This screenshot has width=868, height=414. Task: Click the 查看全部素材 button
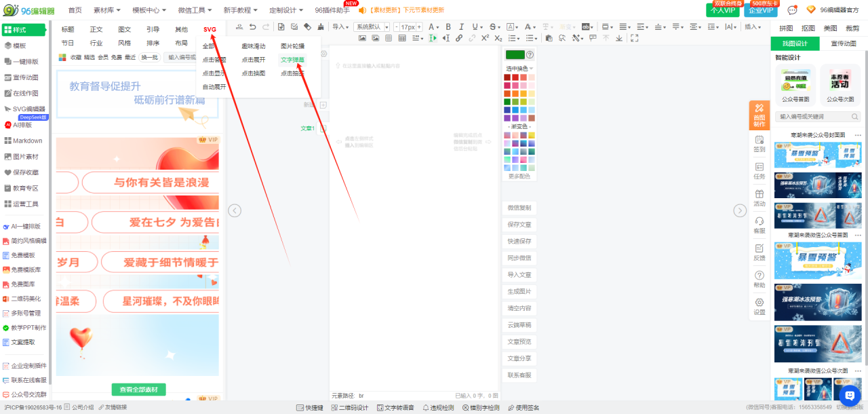[138, 390]
